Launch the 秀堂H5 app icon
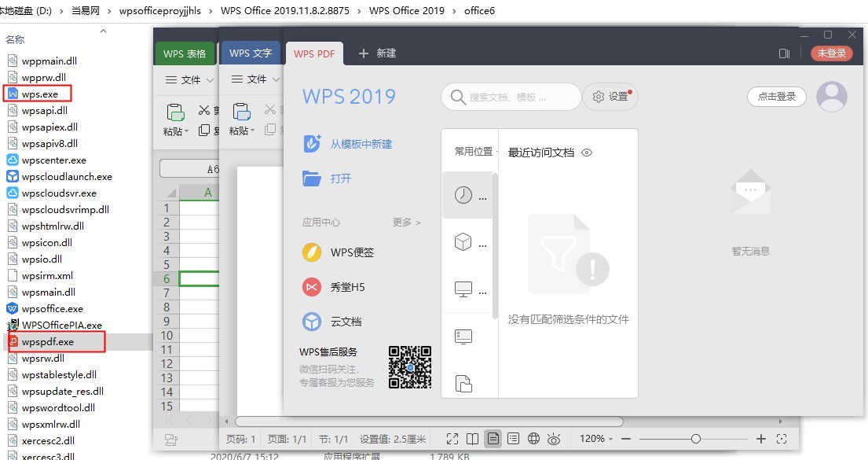This screenshot has height=460, width=868. click(x=312, y=287)
